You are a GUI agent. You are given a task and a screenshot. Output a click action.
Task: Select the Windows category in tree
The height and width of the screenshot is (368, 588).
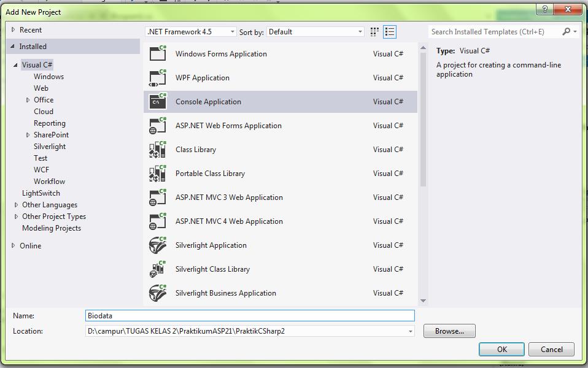coord(48,77)
